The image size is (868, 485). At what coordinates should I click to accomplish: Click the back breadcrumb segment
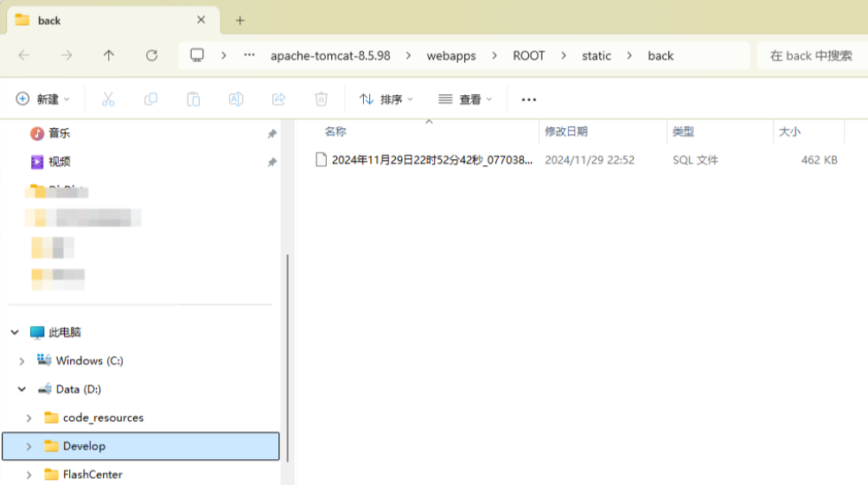[x=661, y=56]
